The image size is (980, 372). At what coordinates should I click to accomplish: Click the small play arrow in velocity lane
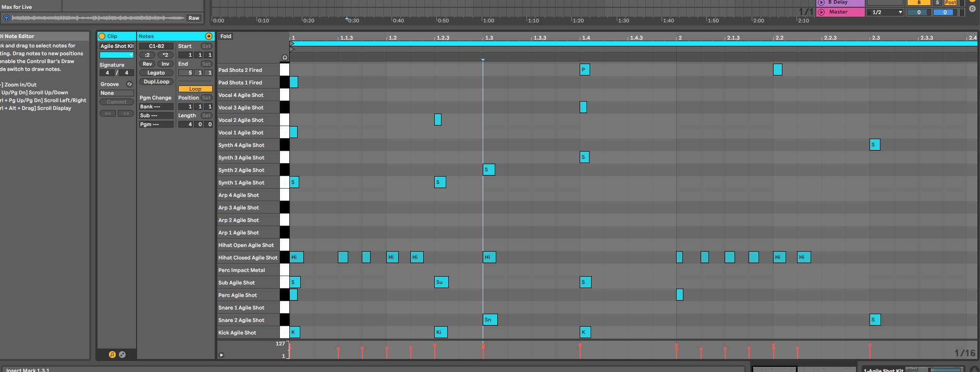(x=222, y=355)
